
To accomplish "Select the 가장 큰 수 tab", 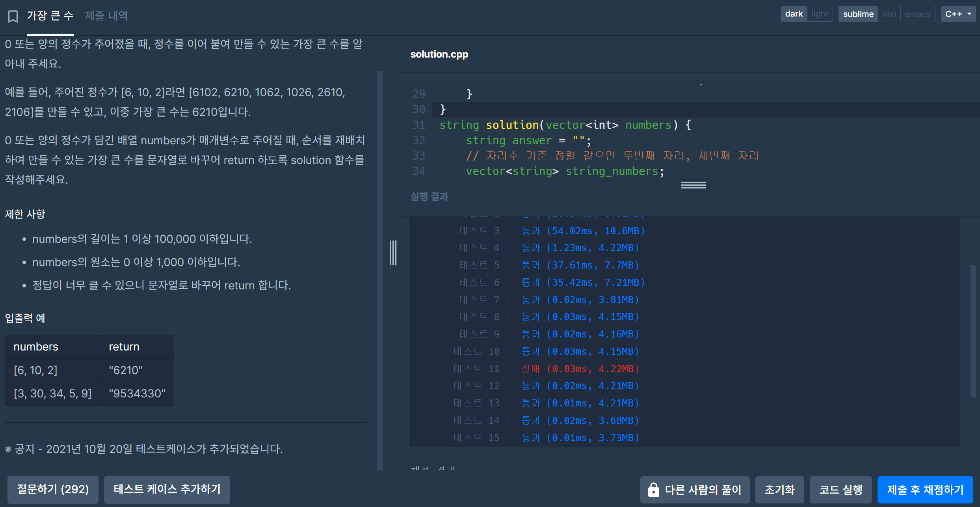I will click(x=50, y=16).
